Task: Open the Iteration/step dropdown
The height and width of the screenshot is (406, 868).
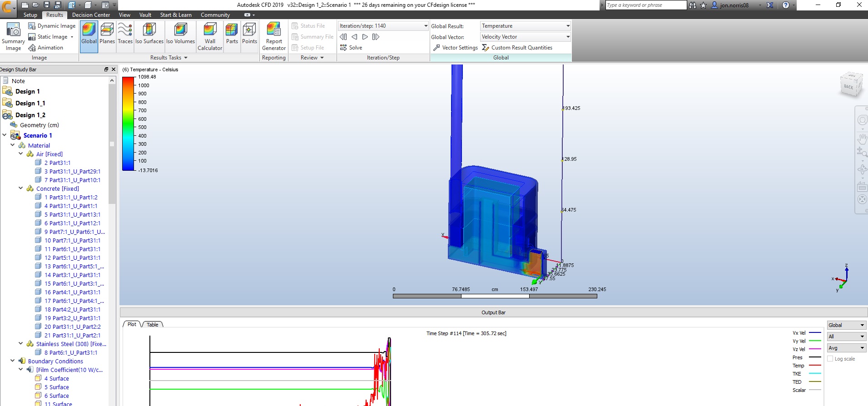Action: pos(426,26)
